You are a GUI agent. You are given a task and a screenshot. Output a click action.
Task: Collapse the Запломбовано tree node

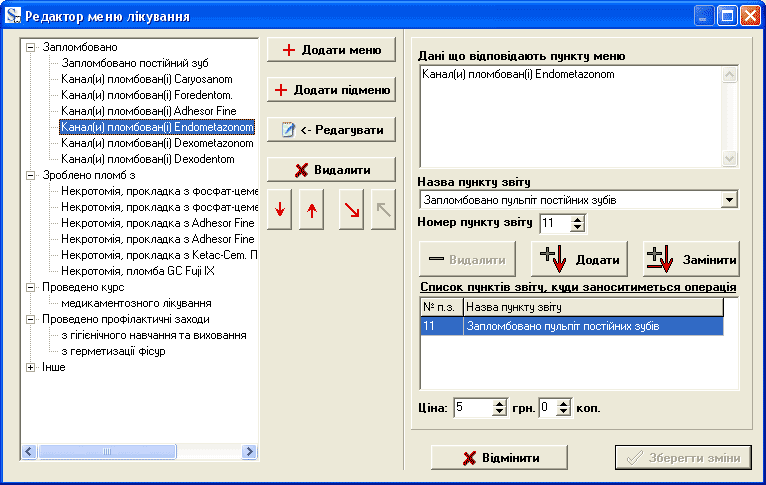(30, 47)
